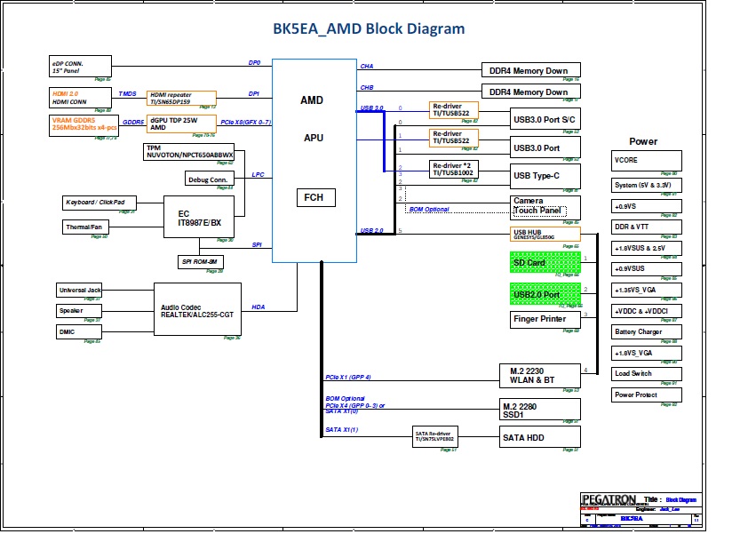
Task: Click the +1.8VS_VGA block
Action: point(647,353)
